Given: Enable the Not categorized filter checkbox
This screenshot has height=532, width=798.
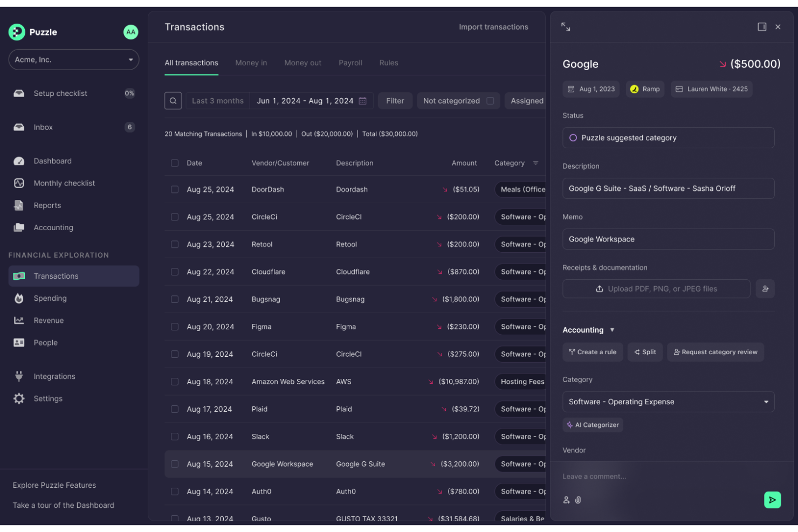Looking at the screenshot, I should coord(490,101).
